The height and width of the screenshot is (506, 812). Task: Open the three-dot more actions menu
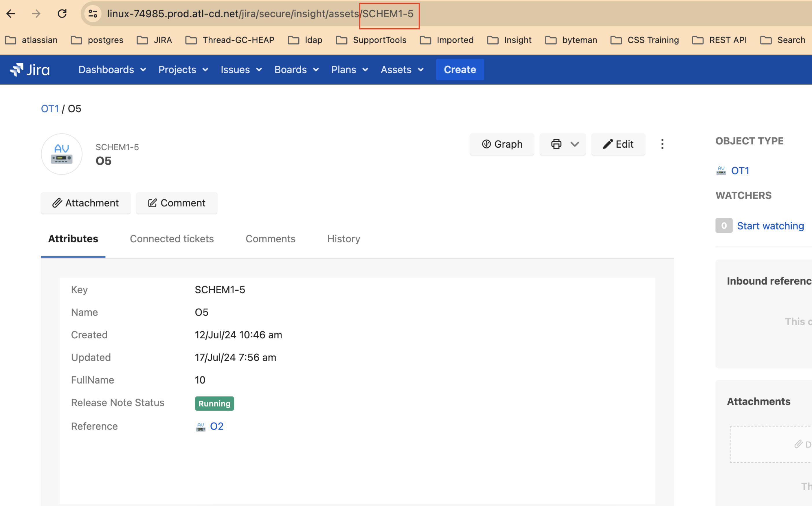662,144
